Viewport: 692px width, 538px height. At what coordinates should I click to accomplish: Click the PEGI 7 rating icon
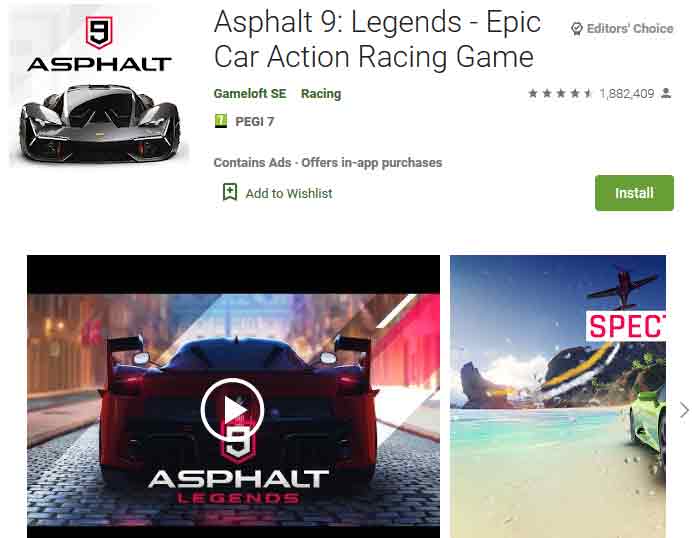pyautogui.click(x=221, y=120)
